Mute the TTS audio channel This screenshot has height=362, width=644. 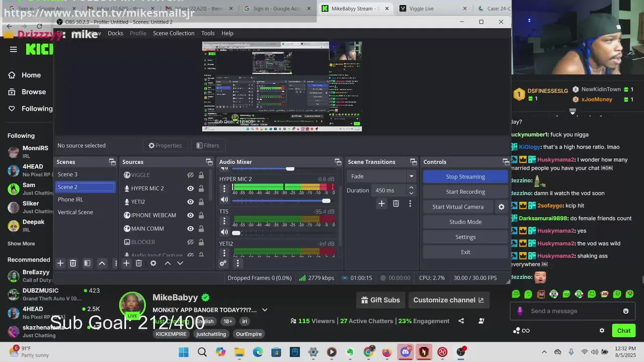tap(224, 232)
